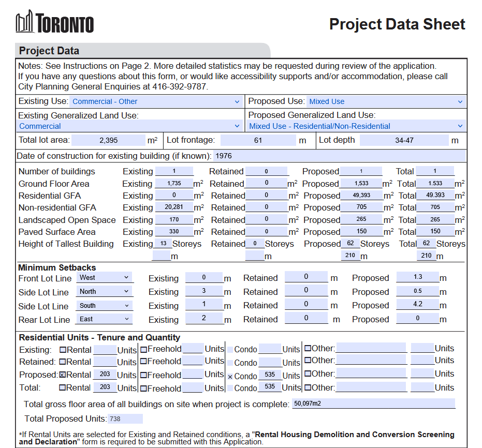
Task: Open Side Lot Line dropdown showing South
Action: 105,306
